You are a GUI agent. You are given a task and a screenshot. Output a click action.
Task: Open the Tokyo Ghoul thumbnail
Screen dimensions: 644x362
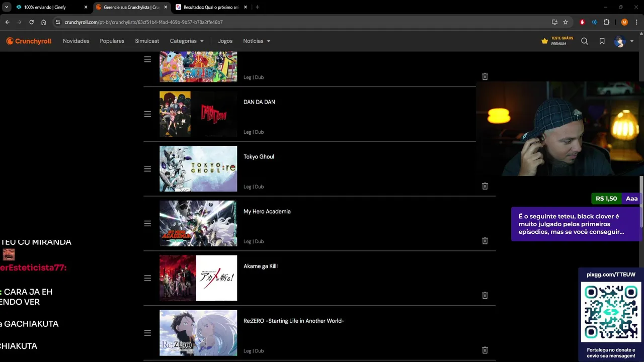click(198, 169)
